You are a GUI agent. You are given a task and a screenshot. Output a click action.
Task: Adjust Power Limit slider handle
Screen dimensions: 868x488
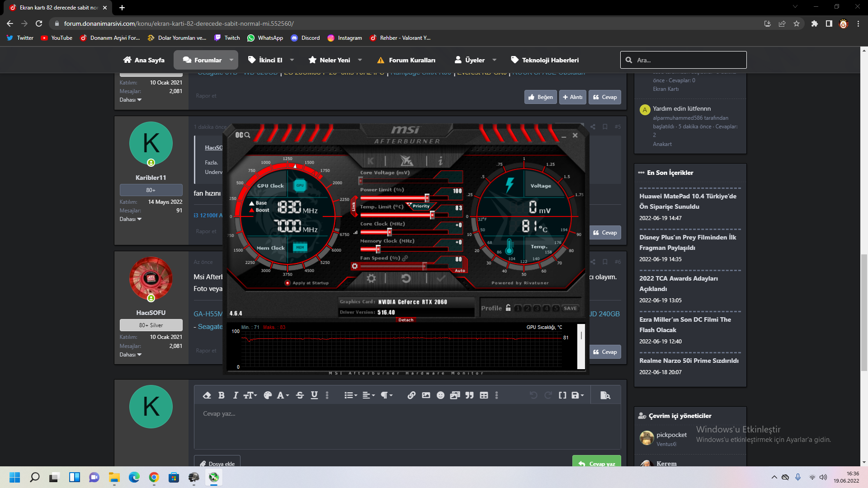pos(427,198)
